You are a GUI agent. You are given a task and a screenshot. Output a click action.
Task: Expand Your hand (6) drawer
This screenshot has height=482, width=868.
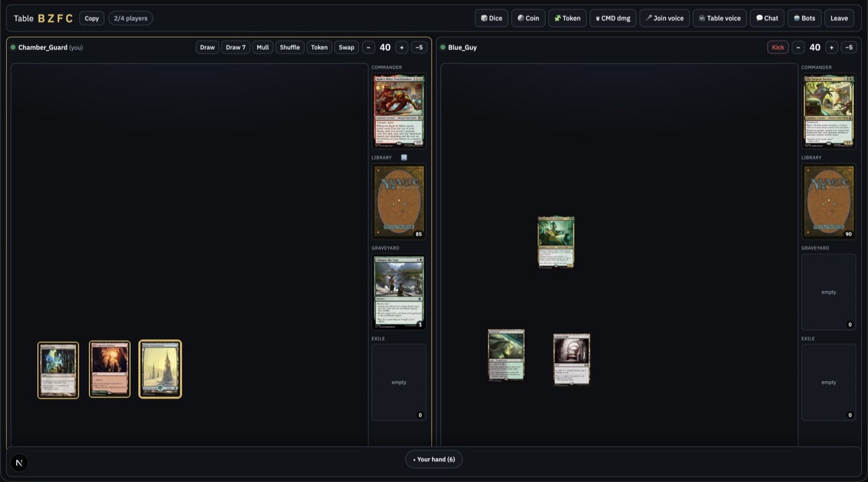434,459
